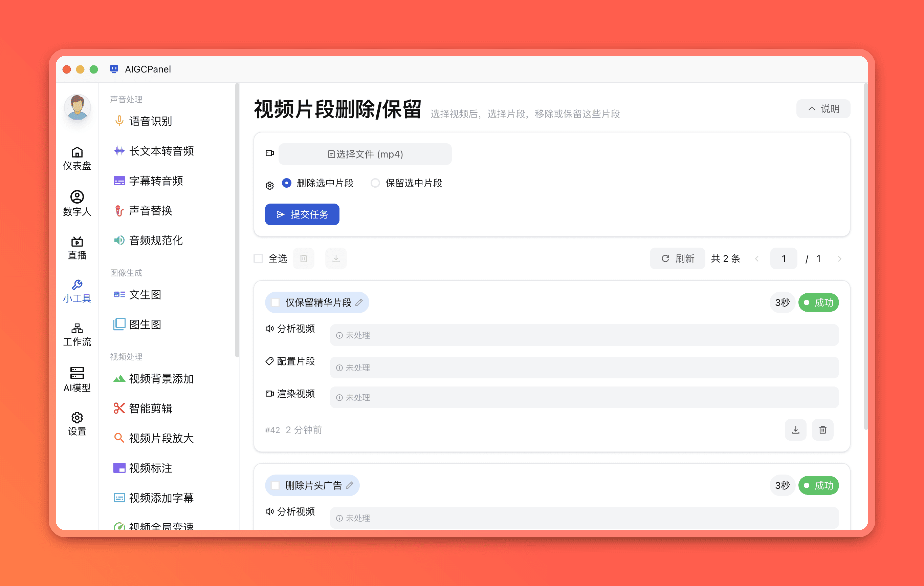Click the '#42' task id text
Viewport: 924px width, 586px height.
[x=272, y=430]
